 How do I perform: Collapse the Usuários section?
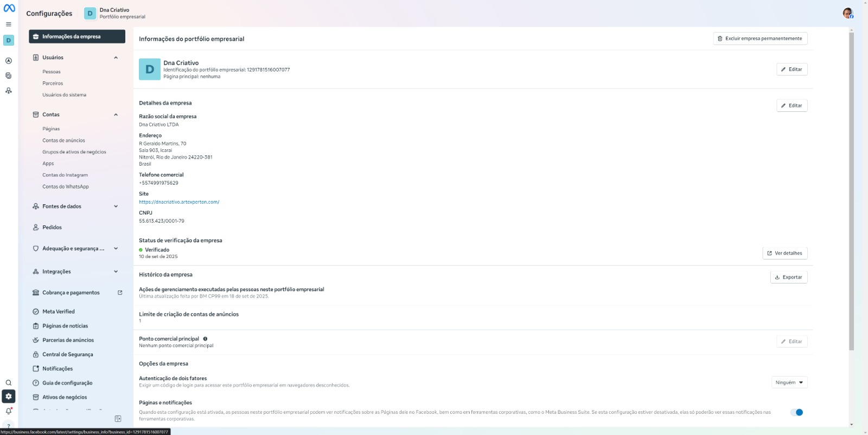[x=116, y=58]
